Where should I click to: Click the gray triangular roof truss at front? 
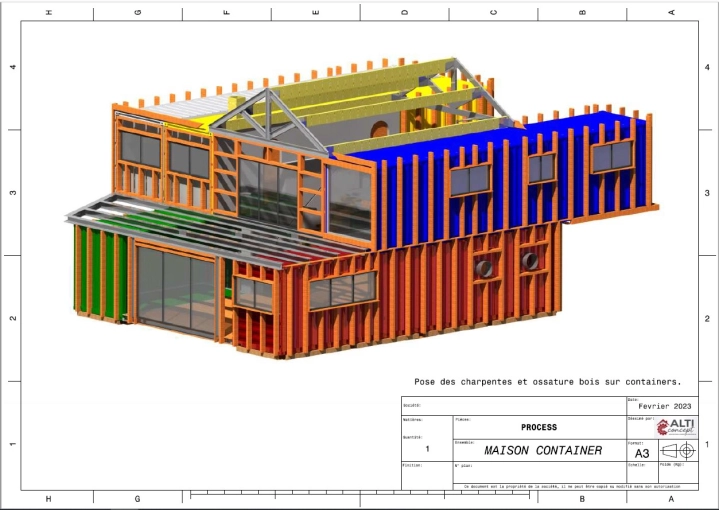[270, 120]
